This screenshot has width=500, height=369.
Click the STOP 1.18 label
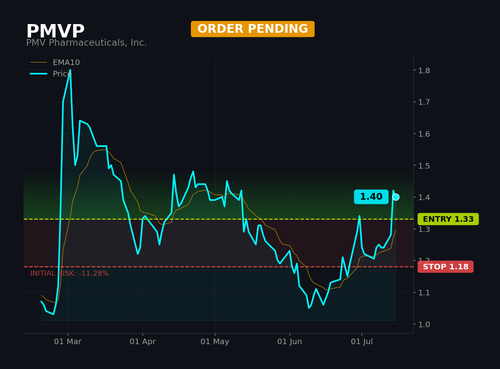[x=445, y=267]
